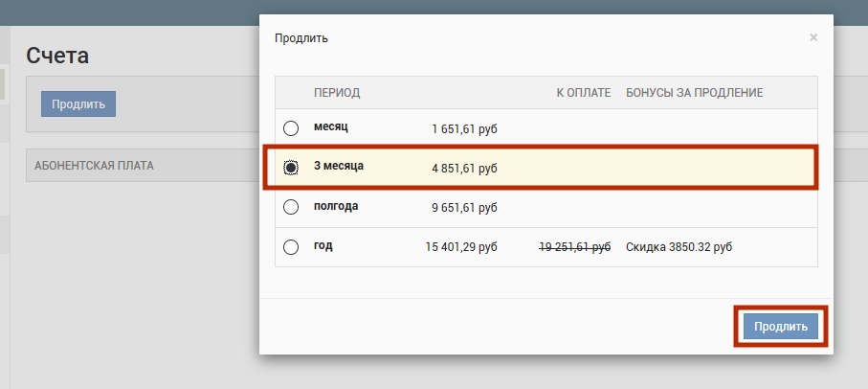
Task: Click the БОНУСЫ ЗА ПРОДЛЕНИЕ column header
Action: click(x=694, y=93)
